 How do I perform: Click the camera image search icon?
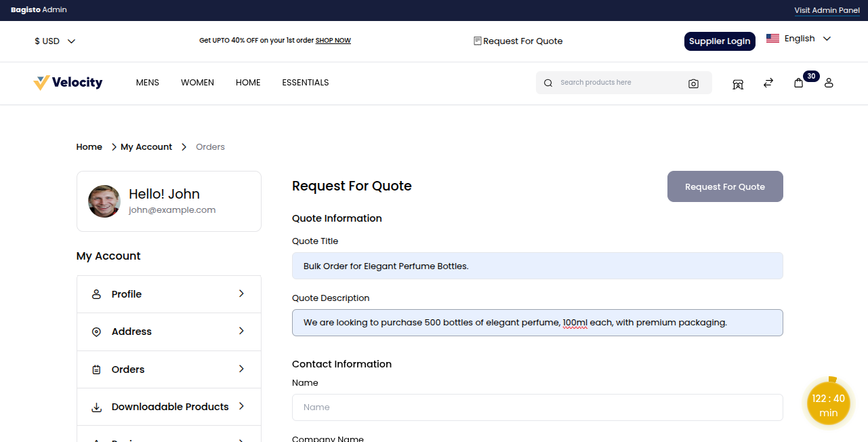(x=693, y=83)
